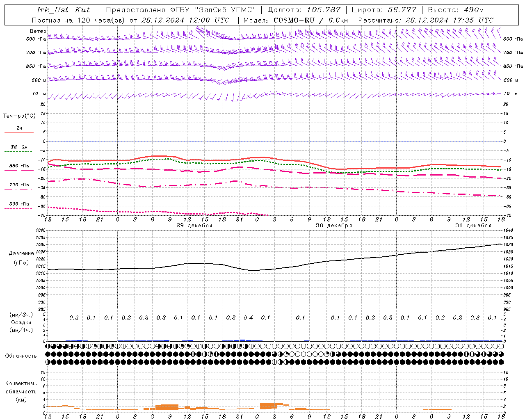
Task: Select the 850 гПа temperature legend entry
Action: 19,166
